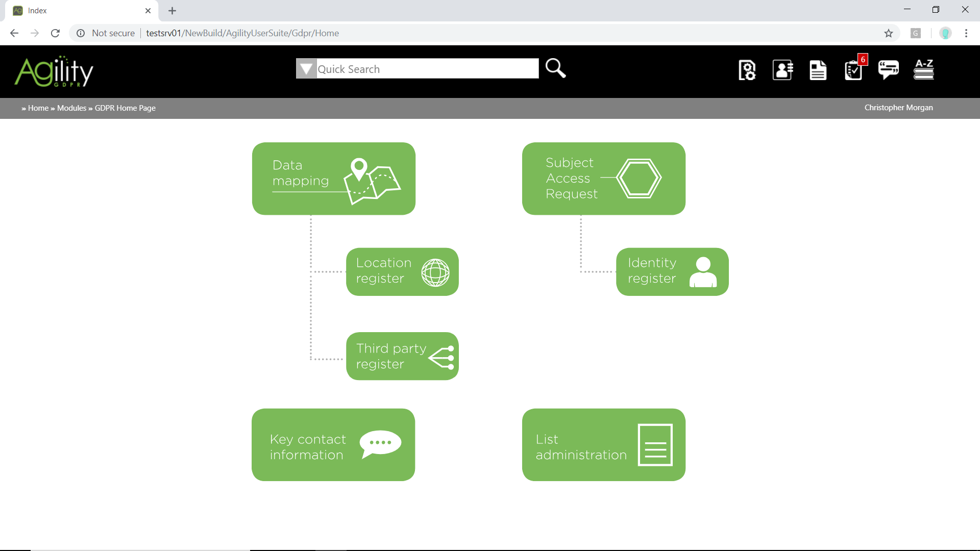This screenshot has width=980, height=551.
Task: Bookmark this page with star icon
Action: point(889,33)
